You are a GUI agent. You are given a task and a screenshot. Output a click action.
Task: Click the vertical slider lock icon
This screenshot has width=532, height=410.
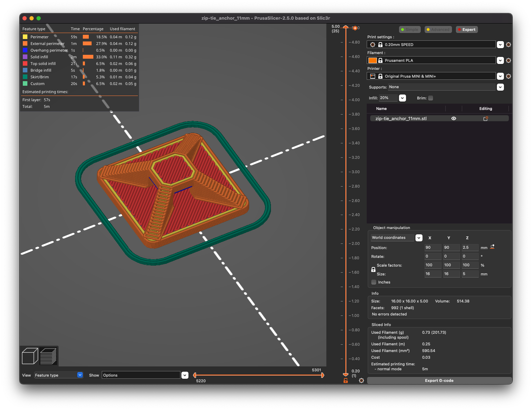point(346,380)
